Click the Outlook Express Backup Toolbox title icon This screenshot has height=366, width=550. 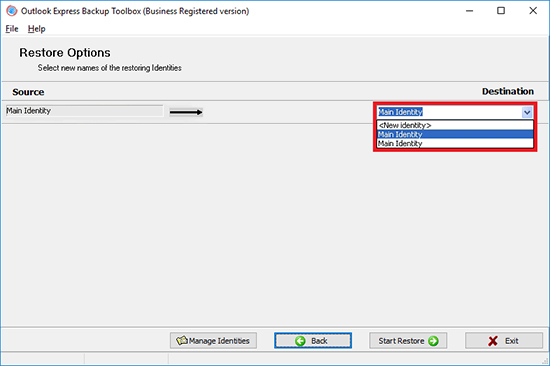tap(12, 11)
